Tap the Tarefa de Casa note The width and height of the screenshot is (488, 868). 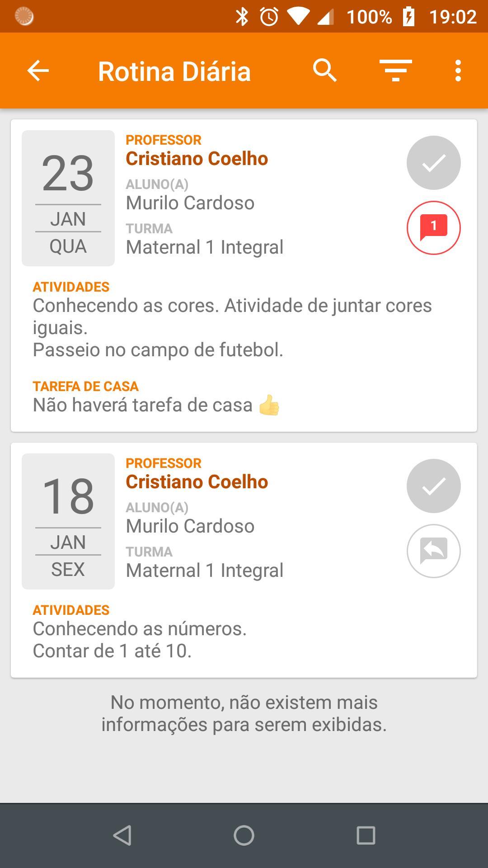point(156,405)
